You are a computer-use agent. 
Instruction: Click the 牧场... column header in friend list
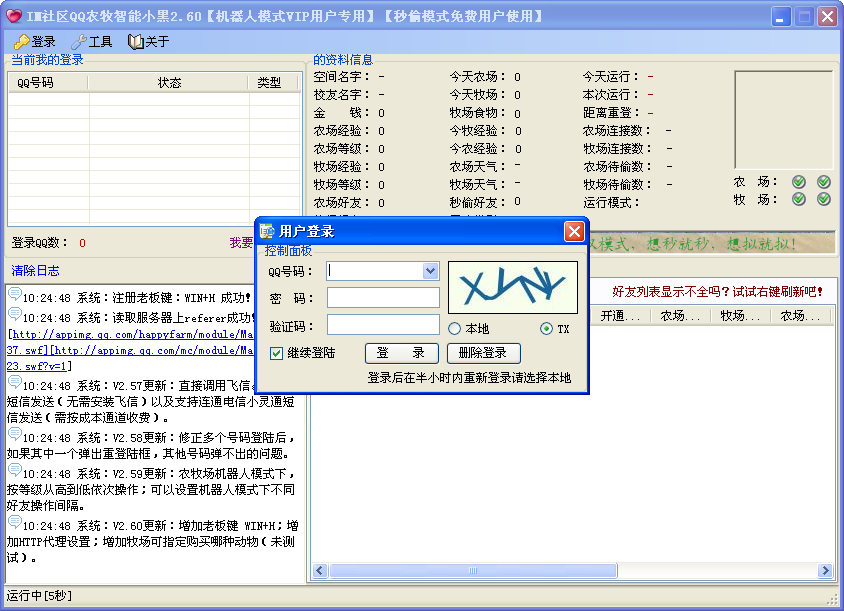click(x=740, y=316)
